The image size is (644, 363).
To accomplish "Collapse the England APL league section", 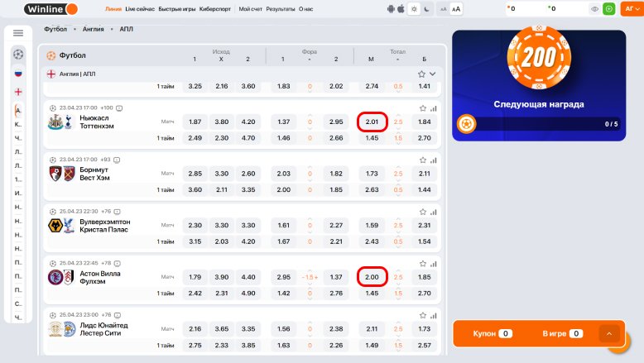I will (432, 74).
